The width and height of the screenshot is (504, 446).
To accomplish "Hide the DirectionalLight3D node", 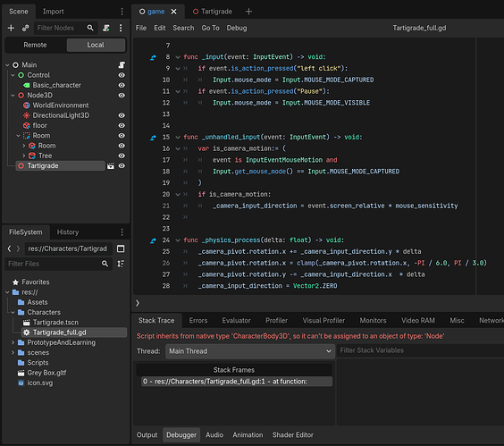I will [x=122, y=115].
